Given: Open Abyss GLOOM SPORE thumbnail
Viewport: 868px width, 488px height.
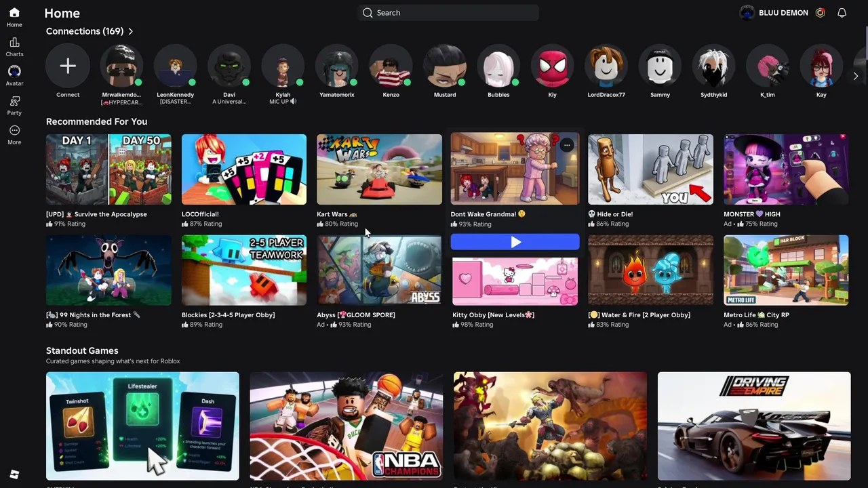Looking at the screenshot, I should (379, 270).
